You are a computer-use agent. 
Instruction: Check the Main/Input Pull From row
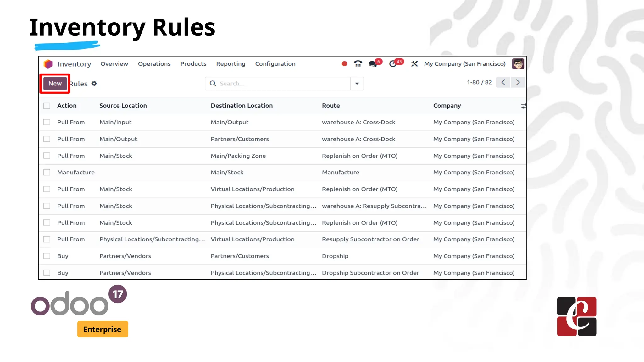click(47, 122)
